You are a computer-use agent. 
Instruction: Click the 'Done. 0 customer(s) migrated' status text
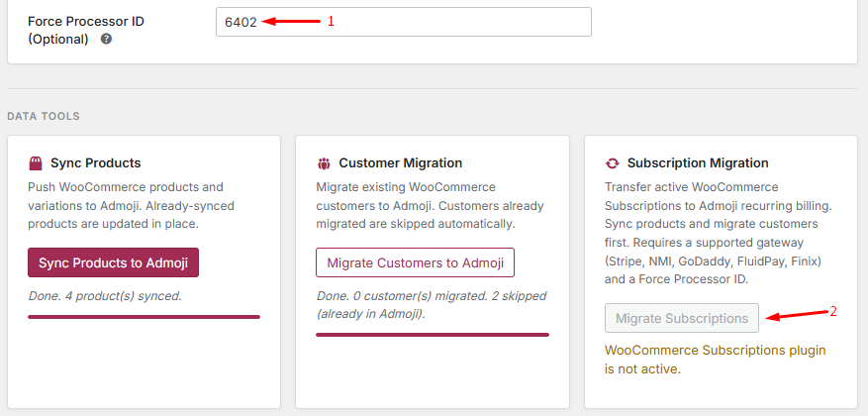[432, 305]
